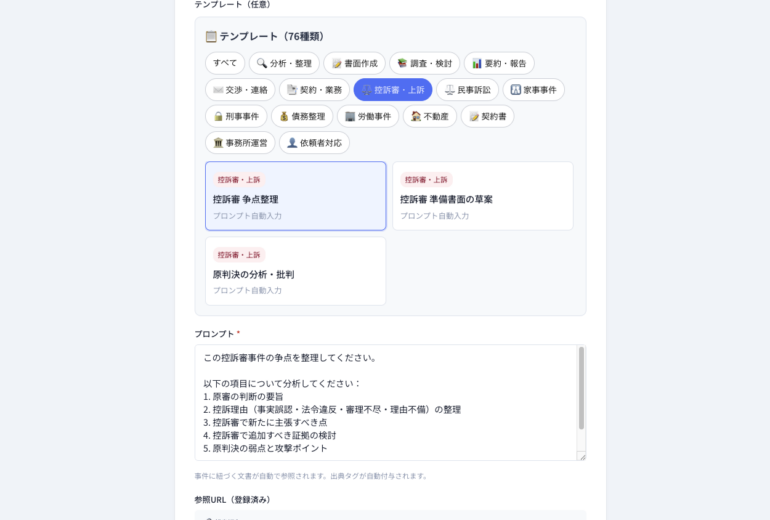Filter templates by 契約・業務

[x=314, y=90]
